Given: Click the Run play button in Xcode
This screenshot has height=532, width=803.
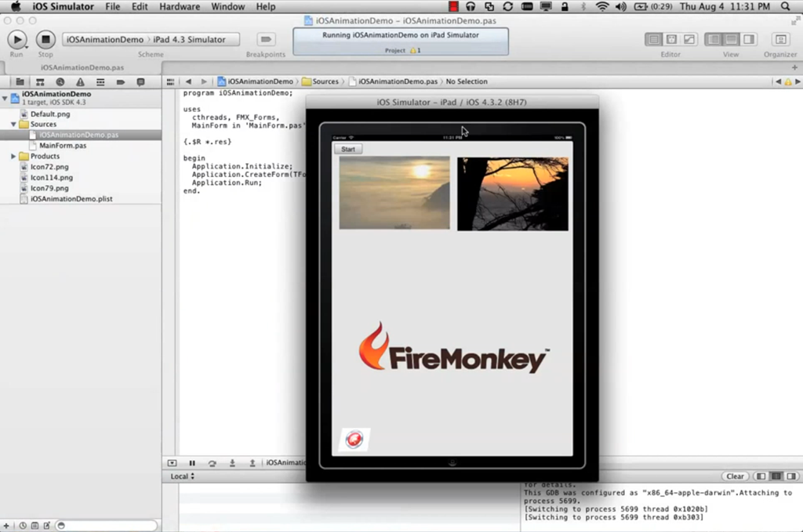Looking at the screenshot, I should pos(17,39).
